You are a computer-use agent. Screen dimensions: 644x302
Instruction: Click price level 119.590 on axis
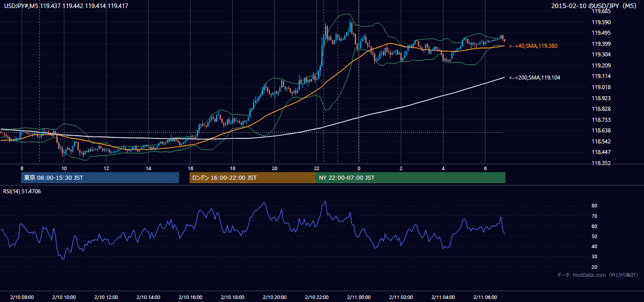coord(601,22)
